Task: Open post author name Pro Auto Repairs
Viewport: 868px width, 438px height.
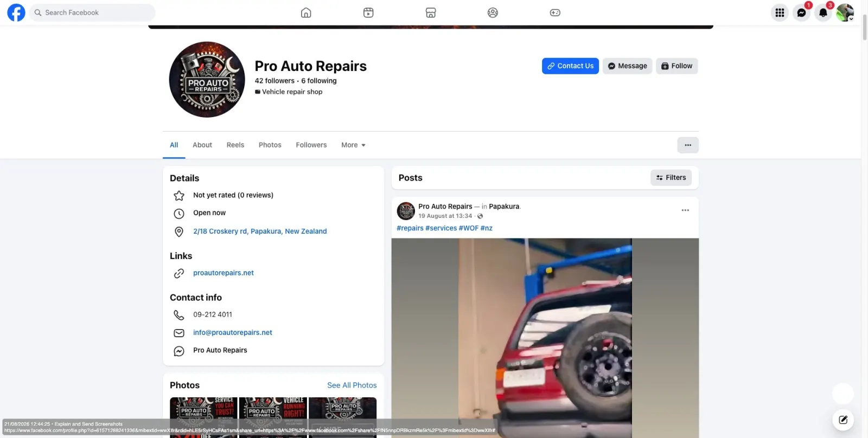Action: click(x=445, y=207)
